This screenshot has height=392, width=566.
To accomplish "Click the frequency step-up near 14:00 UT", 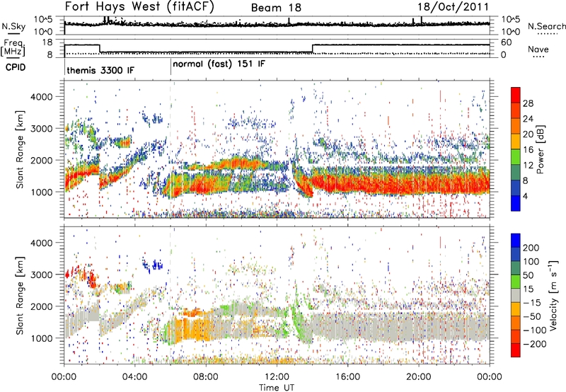I will click(313, 48).
